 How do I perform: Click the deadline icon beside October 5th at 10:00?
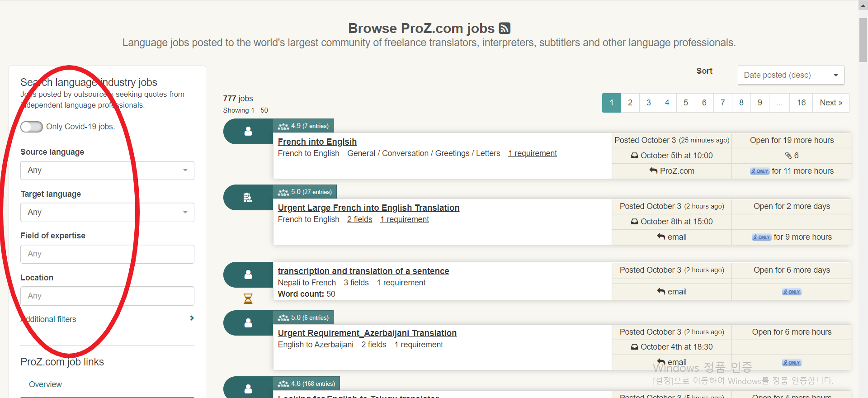[635, 156]
